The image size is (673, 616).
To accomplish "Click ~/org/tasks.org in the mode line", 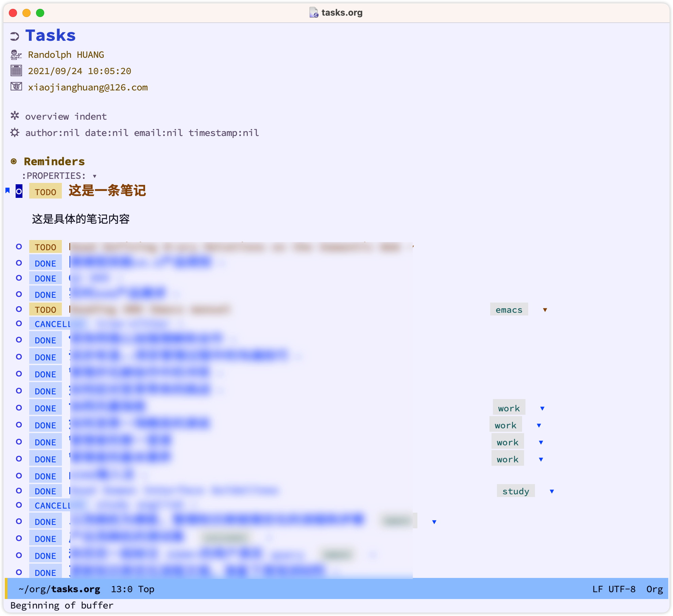I will click(x=59, y=589).
